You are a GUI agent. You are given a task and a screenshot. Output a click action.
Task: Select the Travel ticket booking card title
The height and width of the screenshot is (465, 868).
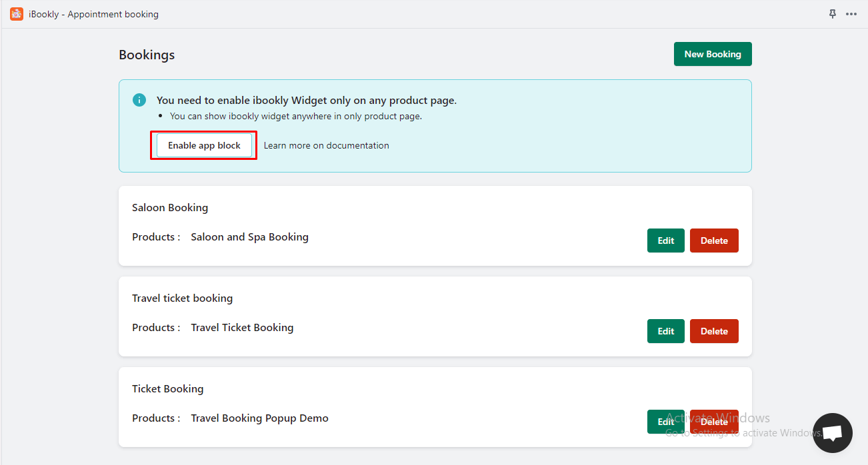click(182, 298)
